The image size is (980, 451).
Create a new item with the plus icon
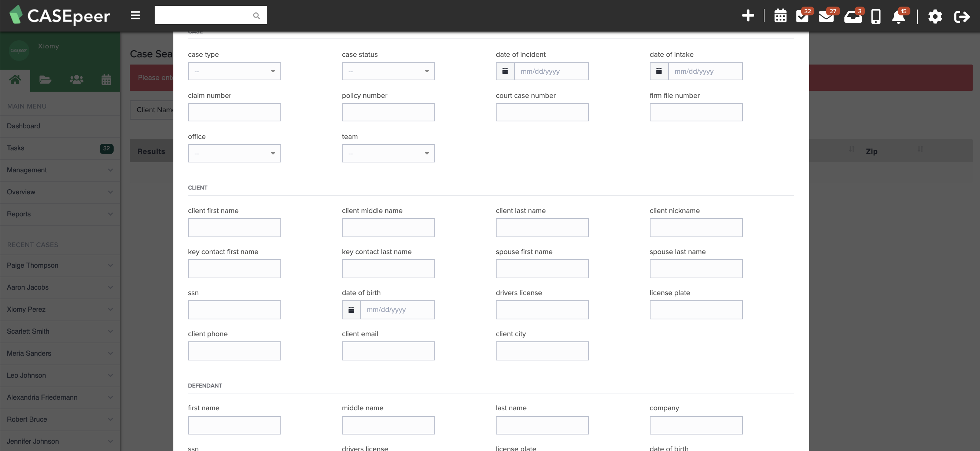(748, 16)
